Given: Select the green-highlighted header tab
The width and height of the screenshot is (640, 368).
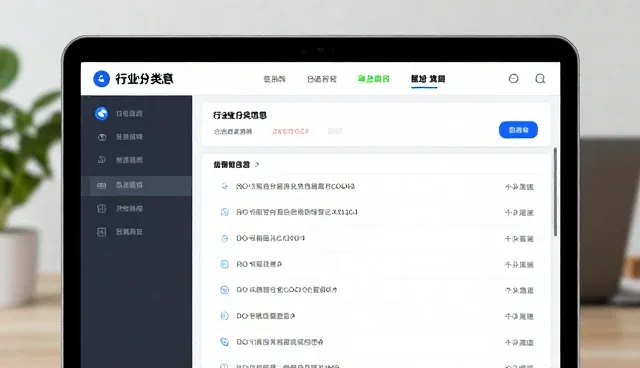Looking at the screenshot, I should (x=373, y=79).
